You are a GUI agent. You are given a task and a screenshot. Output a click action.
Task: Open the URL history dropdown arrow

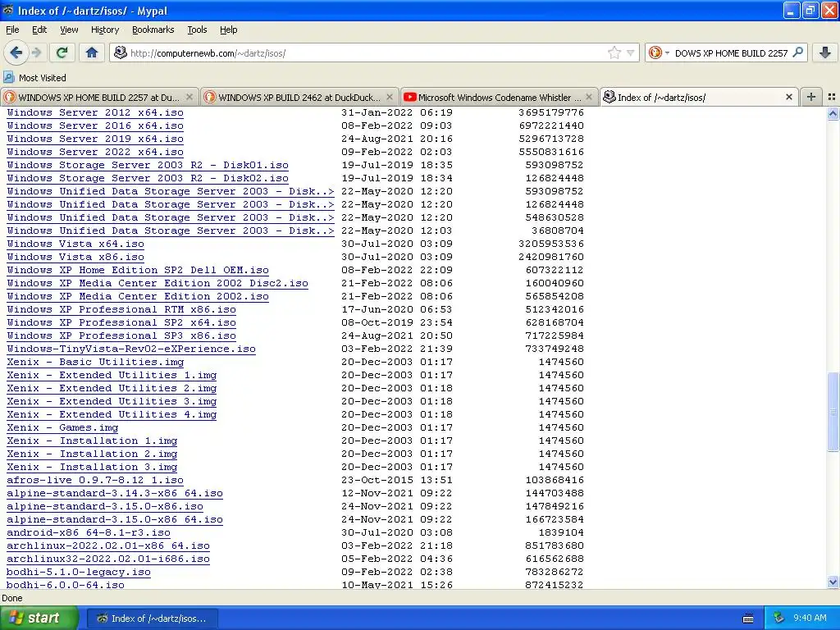click(631, 52)
